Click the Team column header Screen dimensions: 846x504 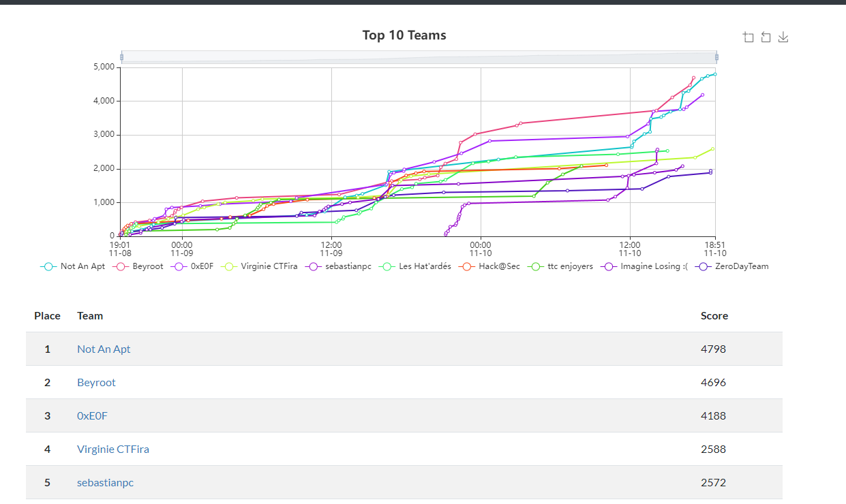click(90, 315)
